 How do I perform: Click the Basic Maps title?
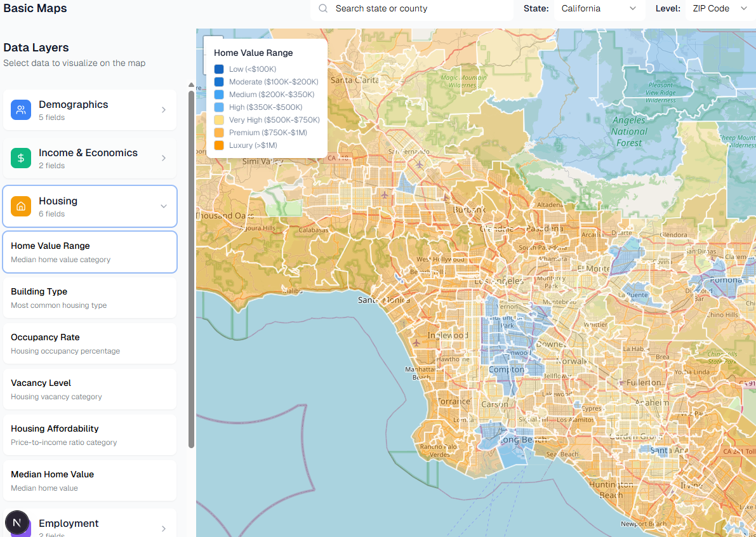point(35,8)
